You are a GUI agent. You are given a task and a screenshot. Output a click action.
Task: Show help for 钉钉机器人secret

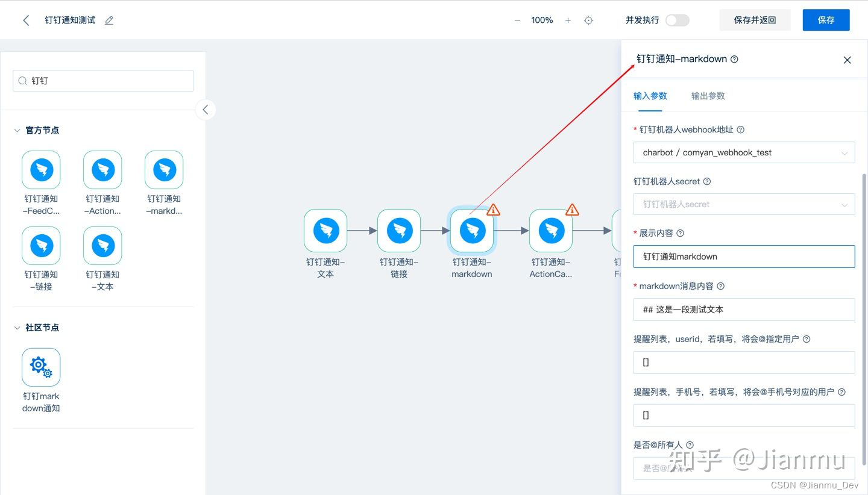[707, 181]
